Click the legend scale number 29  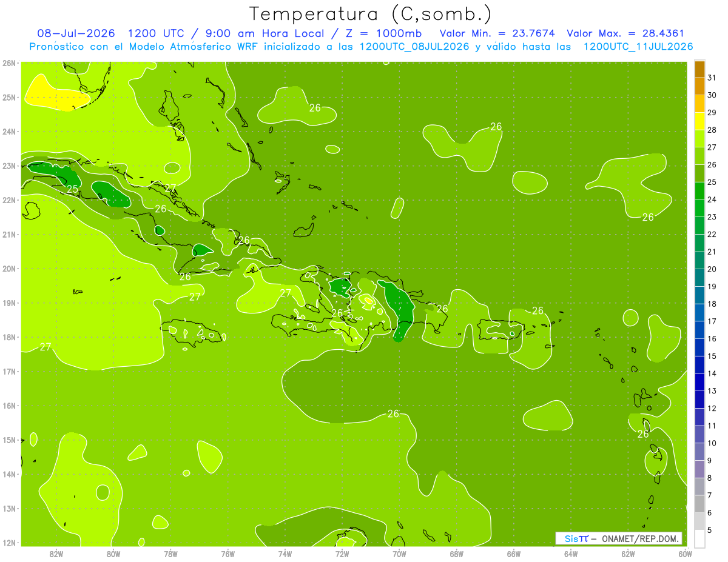(x=712, y=112)
